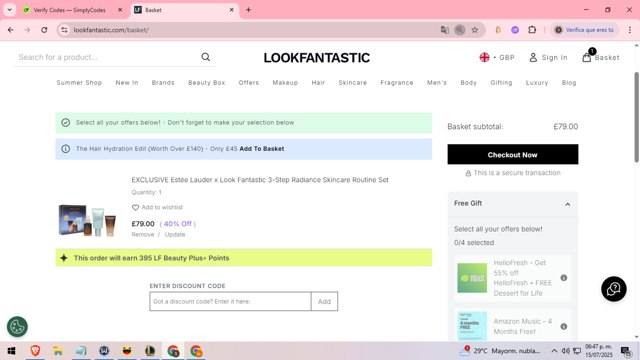This screenshot has width=640, height=360.
Task: Open the Hair menu
Action: [x=318, y=82]
